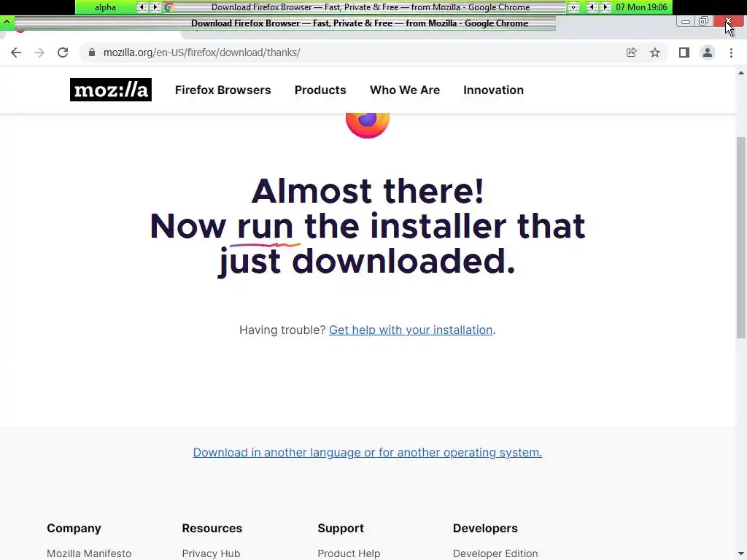Click the green up-chevron window button

(x=7, y=22)
